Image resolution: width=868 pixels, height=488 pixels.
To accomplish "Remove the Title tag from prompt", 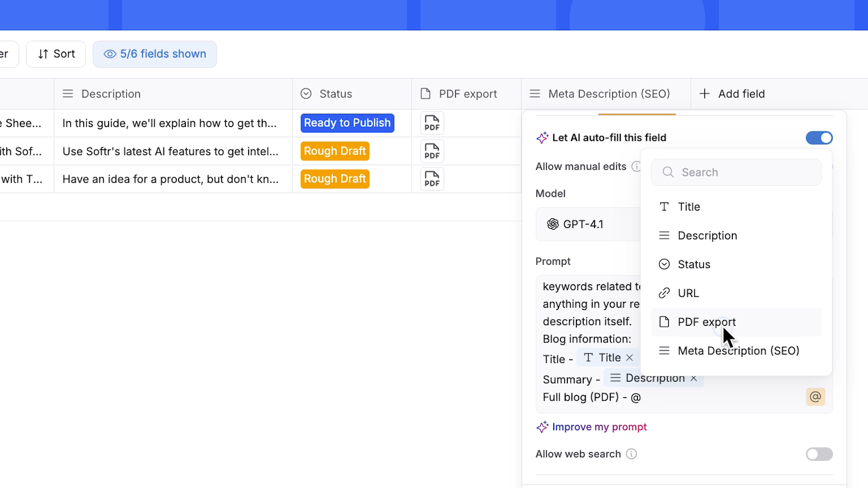I will [629, 358].
